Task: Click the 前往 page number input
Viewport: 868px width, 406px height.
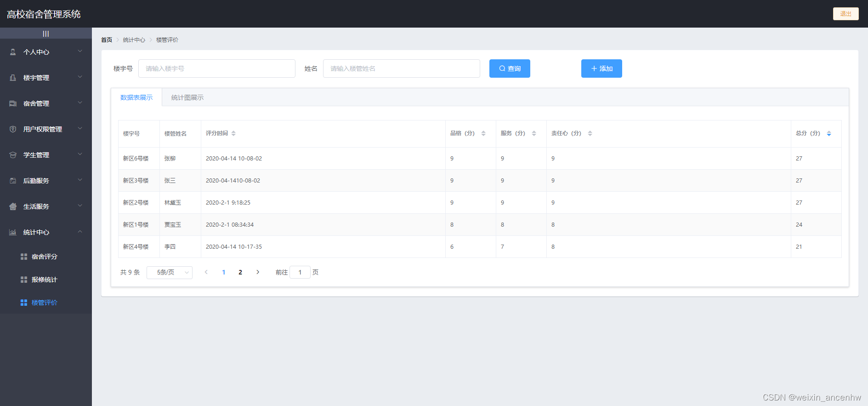Action: (x=300, y=272)
